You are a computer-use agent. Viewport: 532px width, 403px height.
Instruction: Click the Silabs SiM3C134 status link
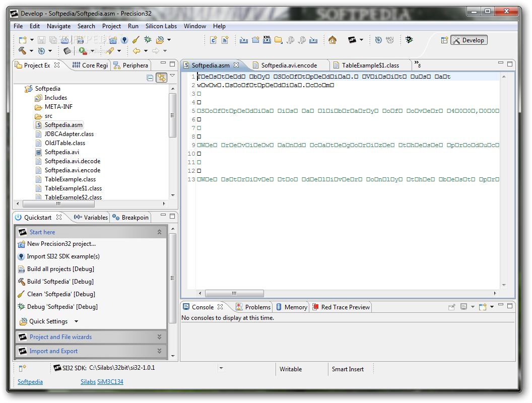(x=102, y=382)
